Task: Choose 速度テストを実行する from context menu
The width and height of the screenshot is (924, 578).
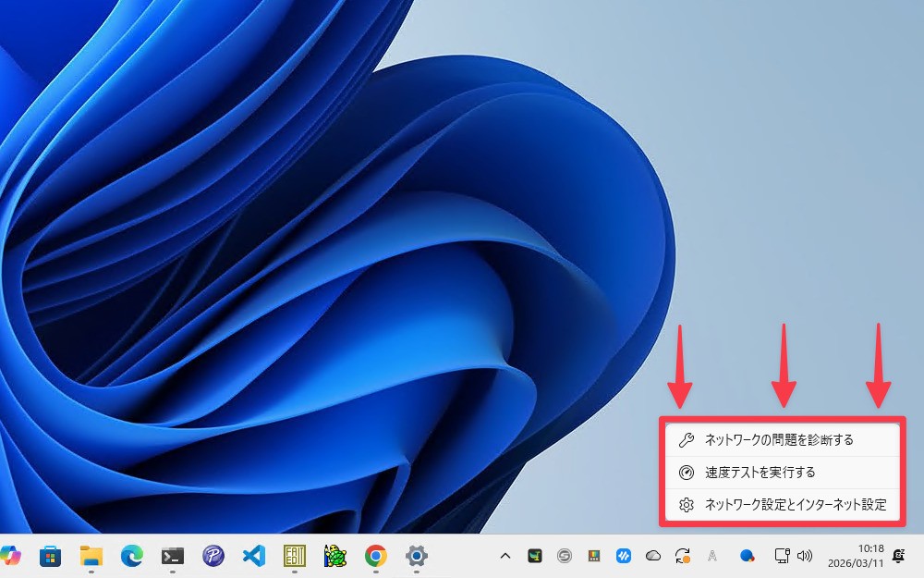Action: tap(782, 473)
